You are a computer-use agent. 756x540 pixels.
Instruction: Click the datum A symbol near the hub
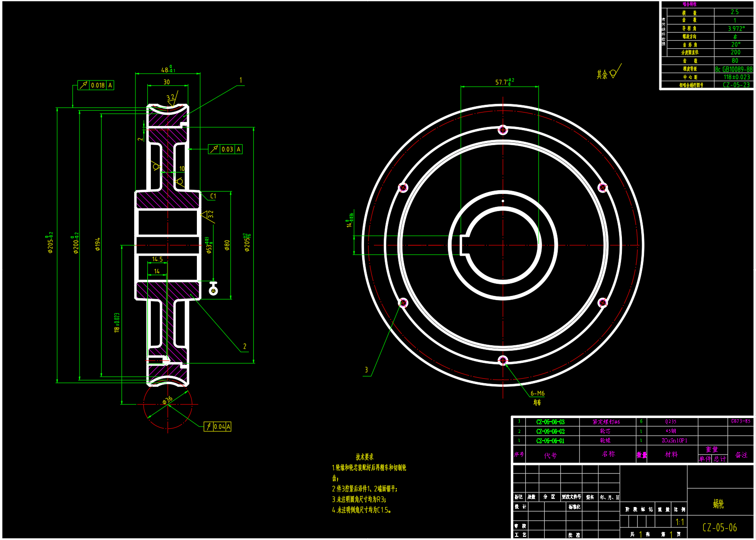tap(214, 290)
